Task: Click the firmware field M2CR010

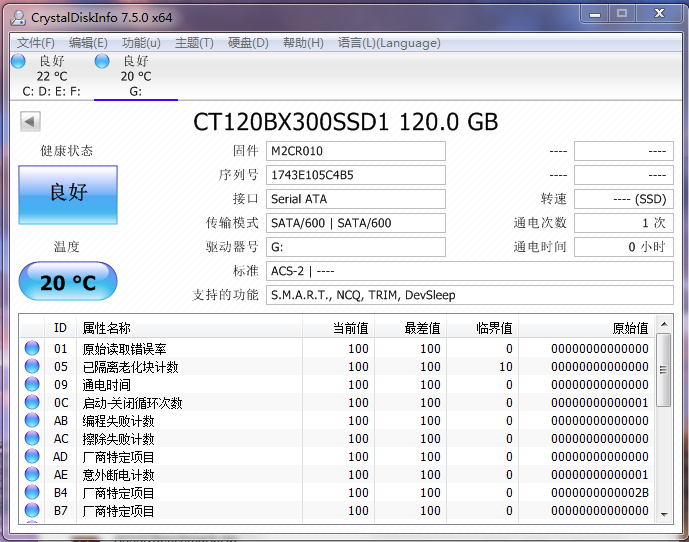Action: click(x=356, y=151)
